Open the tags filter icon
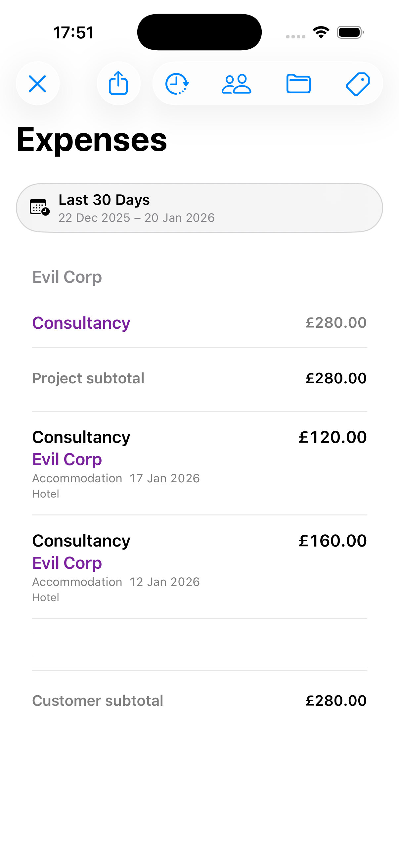Image resolution: width=399 pixels, height=868 pixels. click(x=358, y=83)
